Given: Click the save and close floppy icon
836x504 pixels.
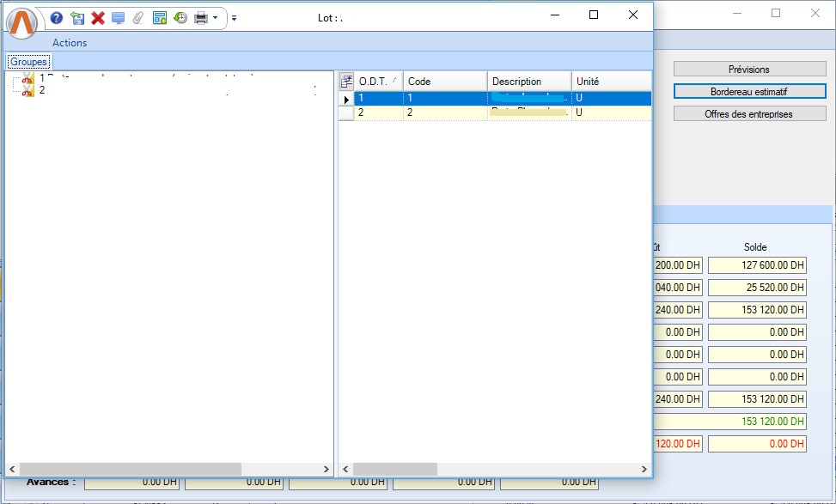Looking at the screenshot, I should pos(77,17).
